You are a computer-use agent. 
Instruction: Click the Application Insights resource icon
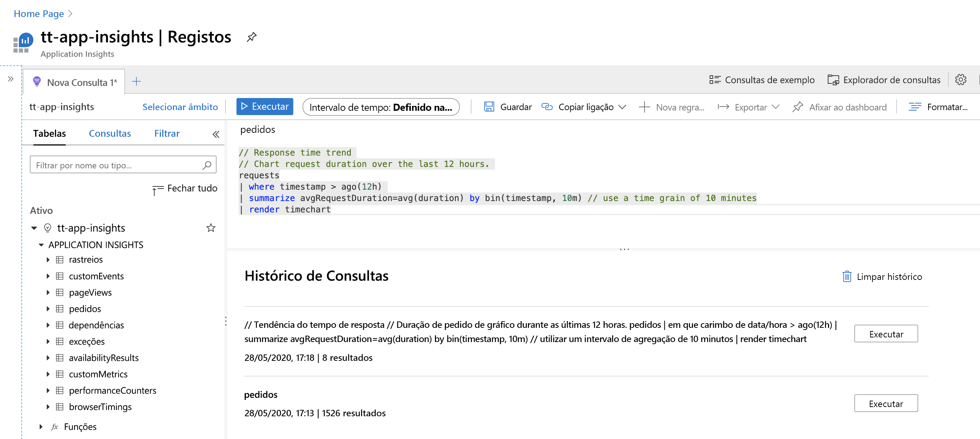coord(23,42)
